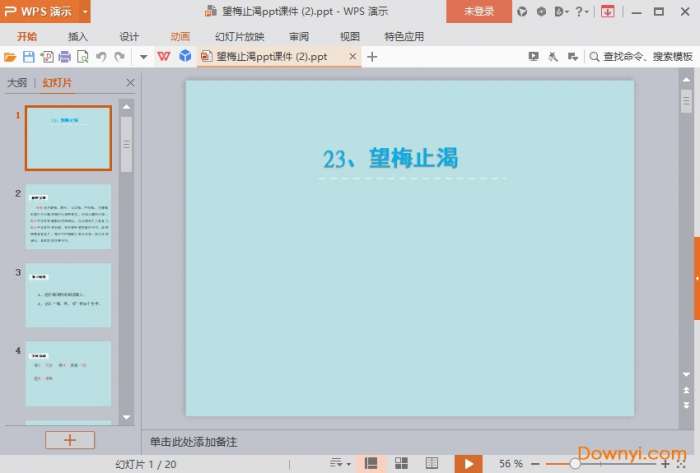
Task: Open the 设计 ribbon tab
Action: point(129,37)
